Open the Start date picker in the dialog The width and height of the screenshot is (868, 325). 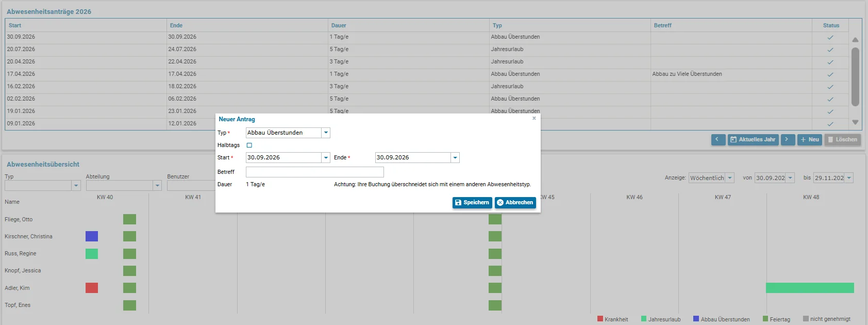[326, 158]
